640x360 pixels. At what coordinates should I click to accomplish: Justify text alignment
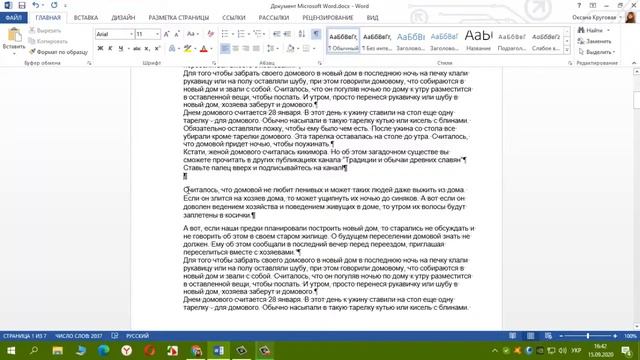click(256, 49)
